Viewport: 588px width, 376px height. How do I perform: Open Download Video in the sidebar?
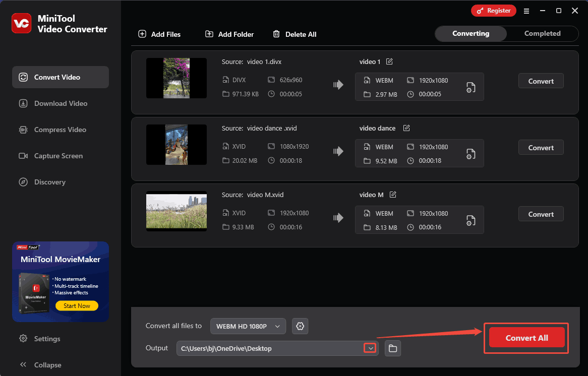[61, 103]
